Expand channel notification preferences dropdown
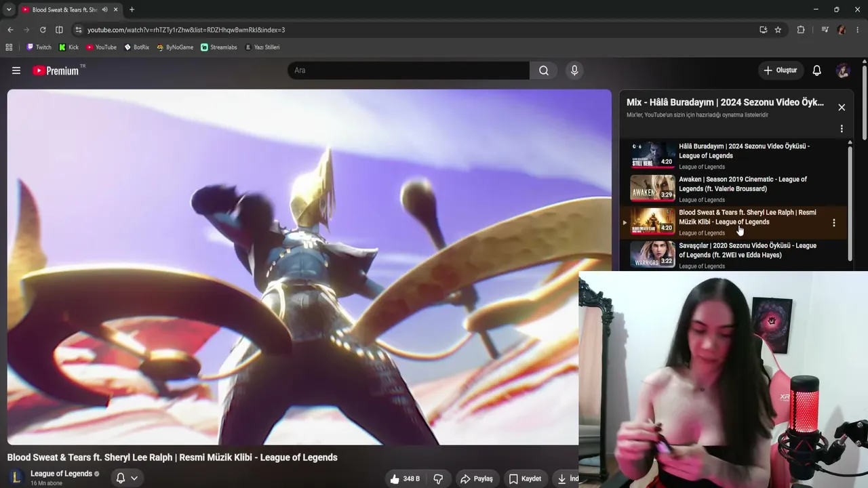 127,479
